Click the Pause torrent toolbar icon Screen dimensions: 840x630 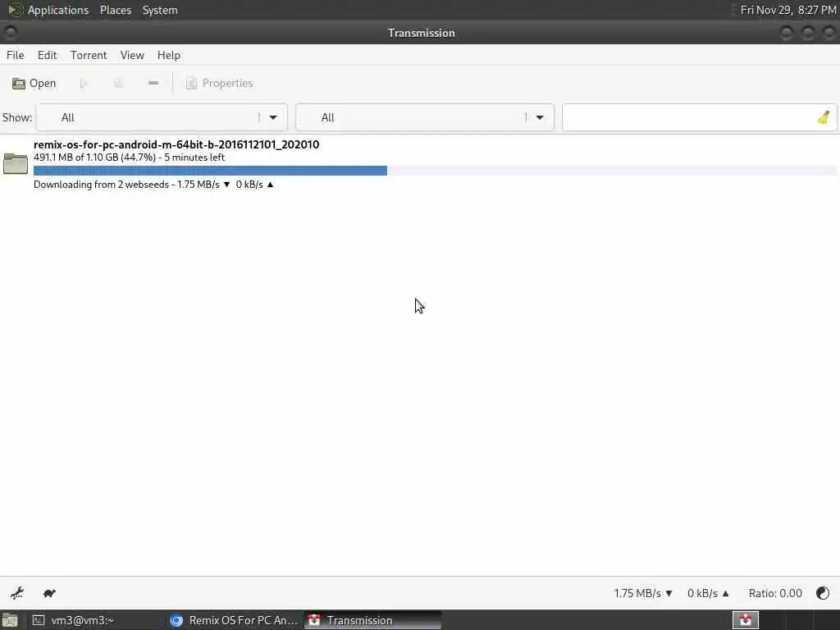pos(118,83)
